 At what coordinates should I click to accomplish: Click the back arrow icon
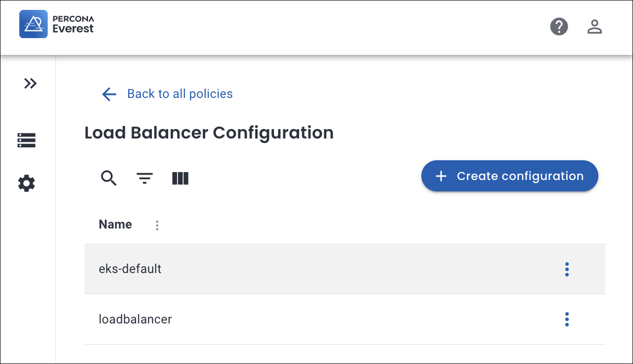pyautogui.click(x=109, y=94)
